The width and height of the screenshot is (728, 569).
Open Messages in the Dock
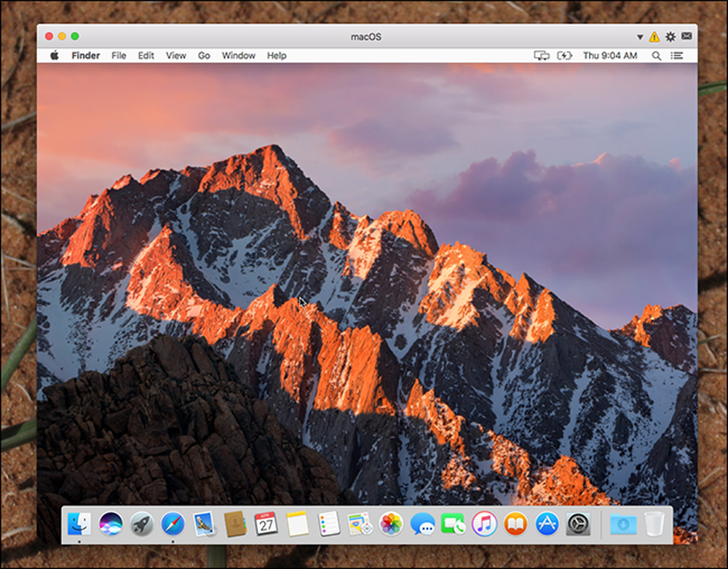click(422, 524)
